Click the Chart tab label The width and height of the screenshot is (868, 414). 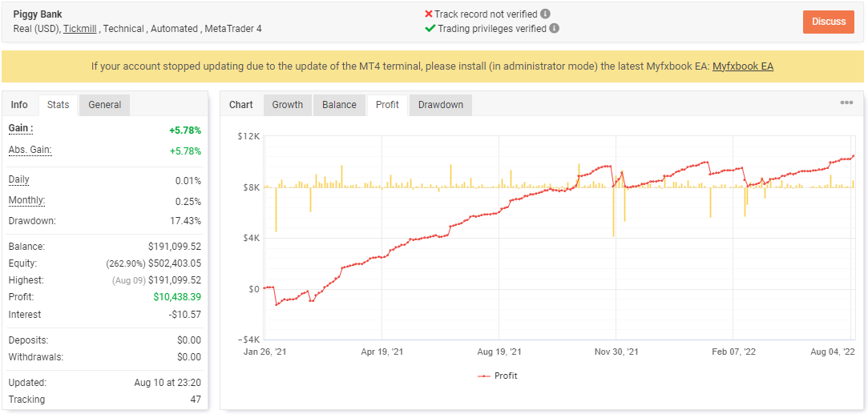click(x=240, y=104)
